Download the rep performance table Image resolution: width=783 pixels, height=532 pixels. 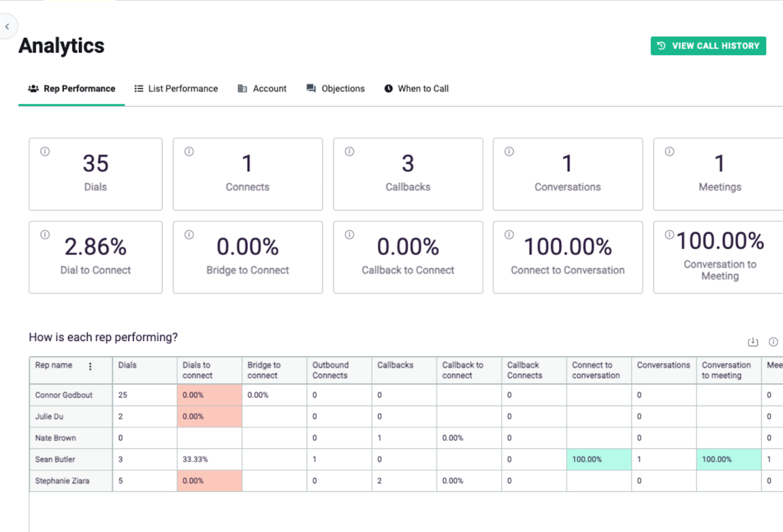(x=753, y=342)
